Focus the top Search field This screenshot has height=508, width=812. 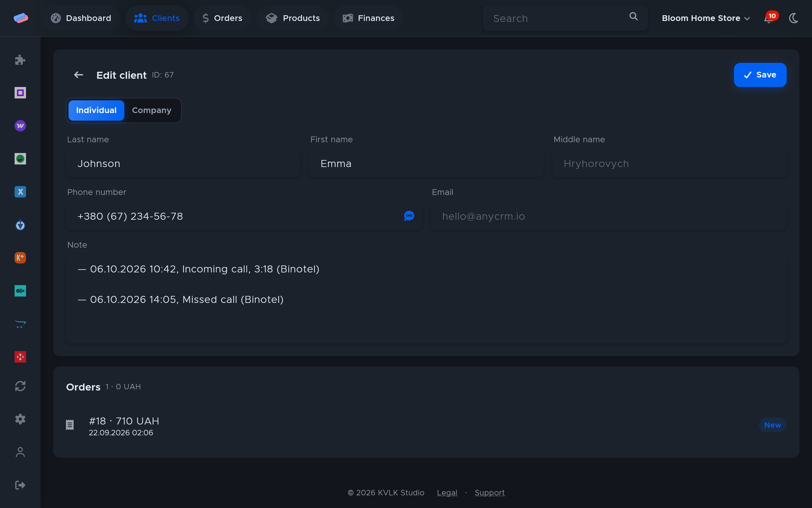coord(565,18)
